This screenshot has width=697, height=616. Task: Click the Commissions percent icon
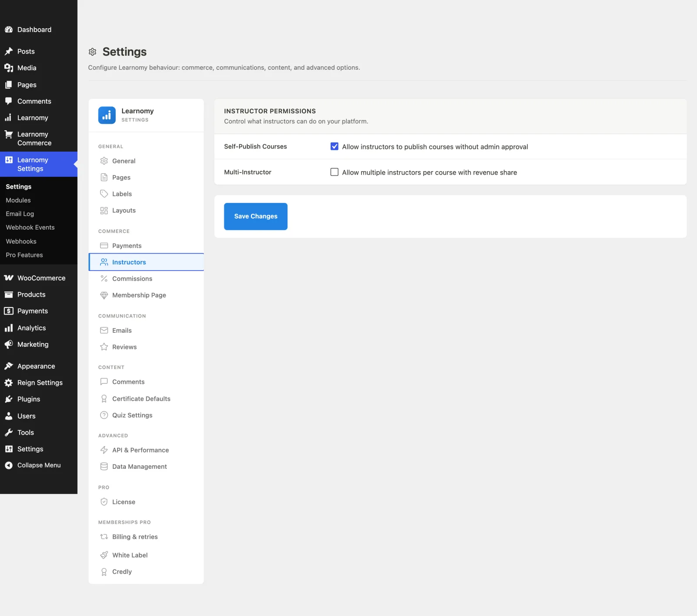(x=104, y=279)
